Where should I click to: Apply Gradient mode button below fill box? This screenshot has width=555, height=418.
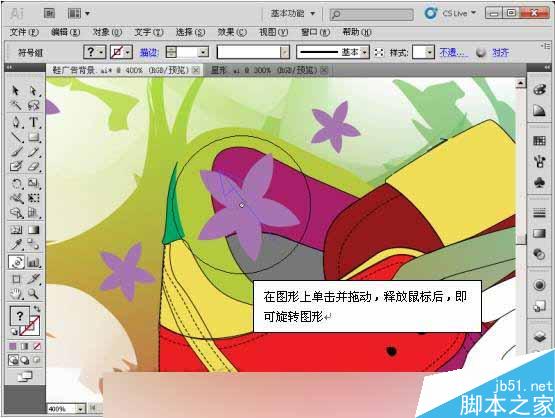[x=25, y=346]
